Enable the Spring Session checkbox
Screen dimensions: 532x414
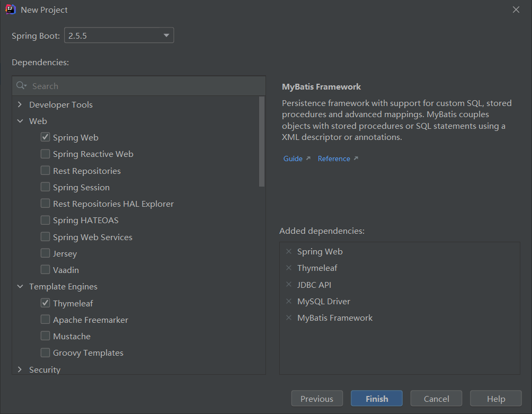coord(45,187)
